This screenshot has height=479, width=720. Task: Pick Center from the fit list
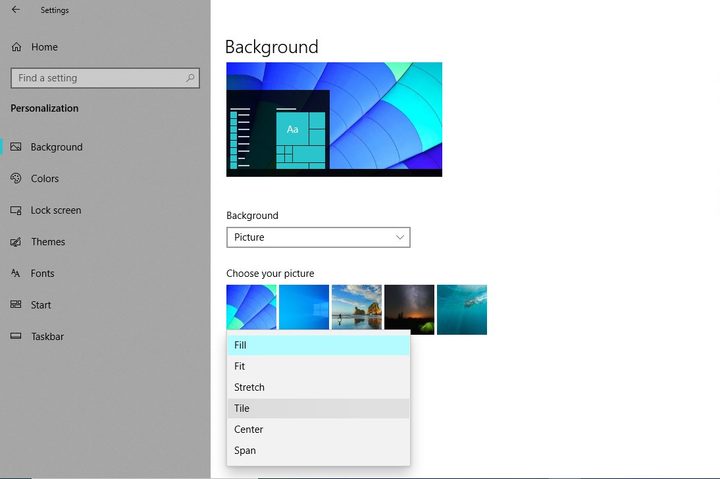(x=318, y=429)
